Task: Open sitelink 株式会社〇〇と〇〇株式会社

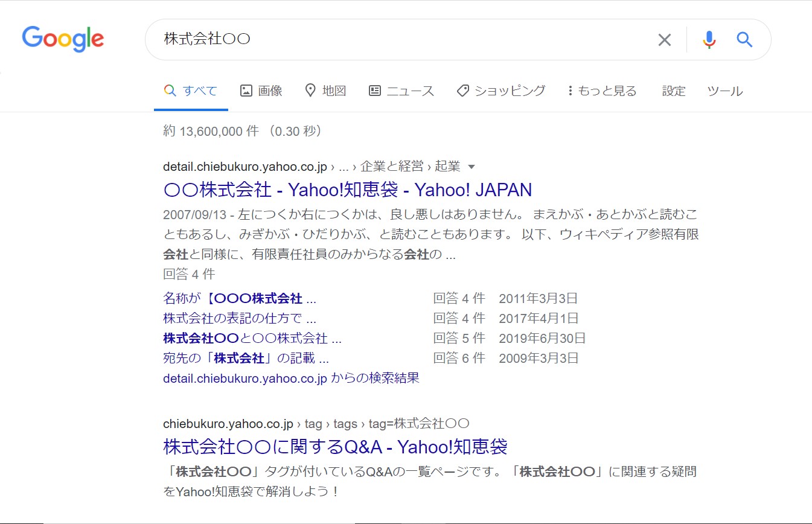Action: [252, 338]
